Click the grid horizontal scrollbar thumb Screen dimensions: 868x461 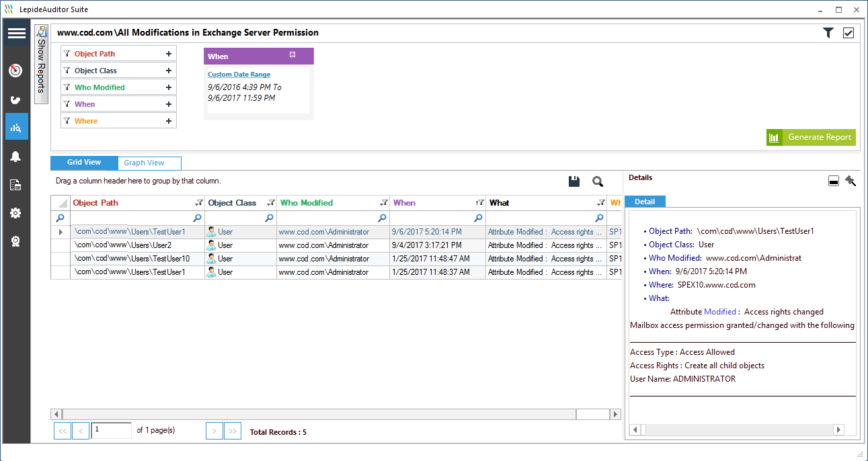318,415
